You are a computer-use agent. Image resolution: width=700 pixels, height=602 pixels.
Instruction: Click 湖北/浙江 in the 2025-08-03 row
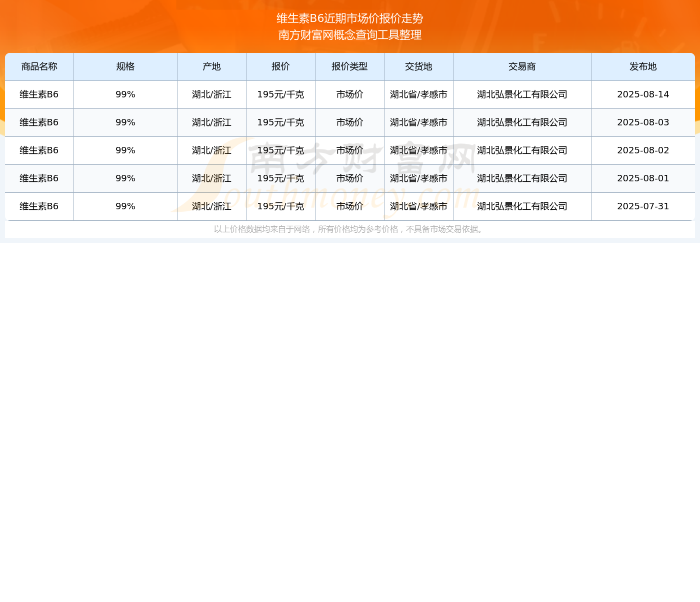click(x=212, y=122)
